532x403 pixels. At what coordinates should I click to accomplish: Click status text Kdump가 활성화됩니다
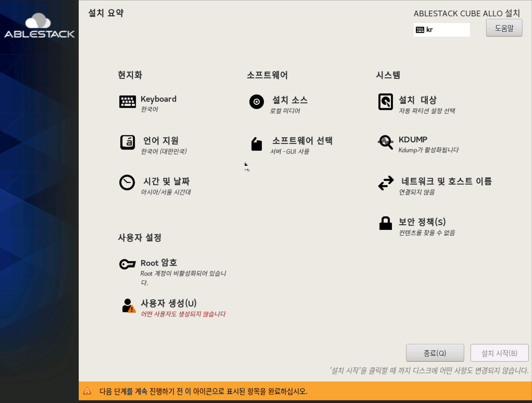[428, 150]
